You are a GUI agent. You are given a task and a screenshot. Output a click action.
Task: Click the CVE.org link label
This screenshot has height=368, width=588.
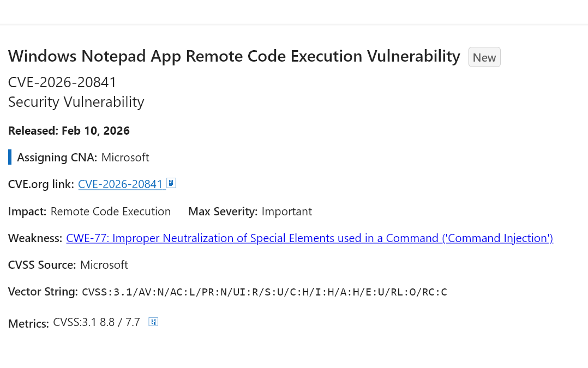[x=41, y=184]
